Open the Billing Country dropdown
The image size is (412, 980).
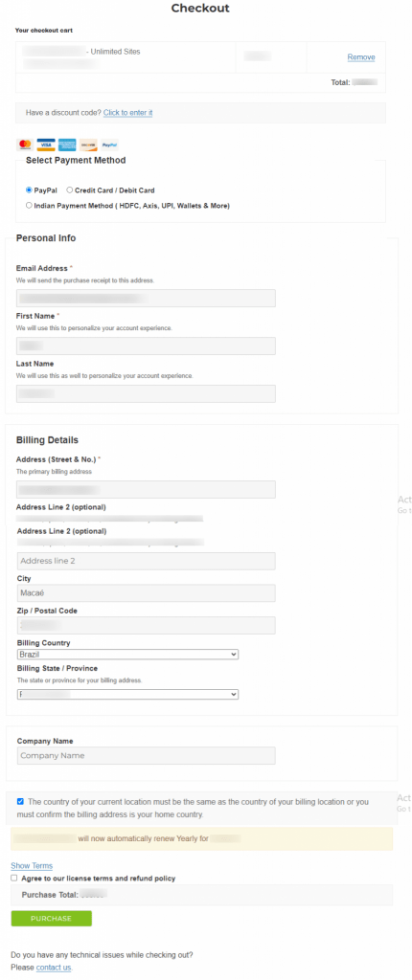pos(127,654)
